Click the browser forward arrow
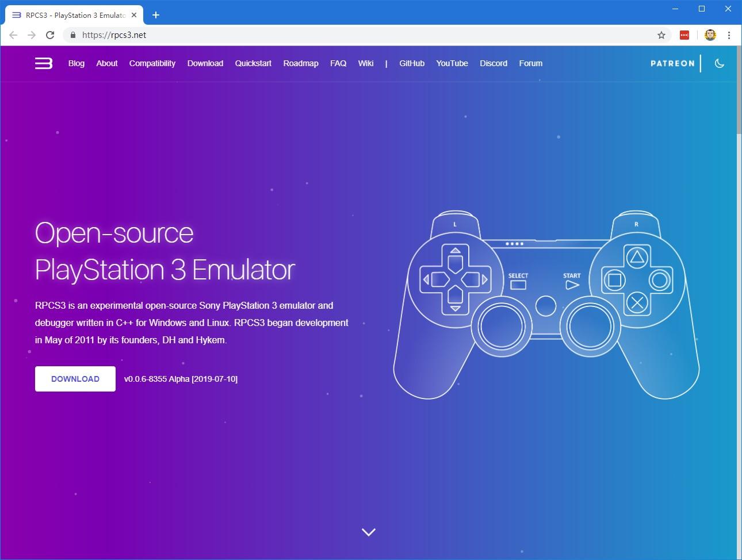 [32, 35]
